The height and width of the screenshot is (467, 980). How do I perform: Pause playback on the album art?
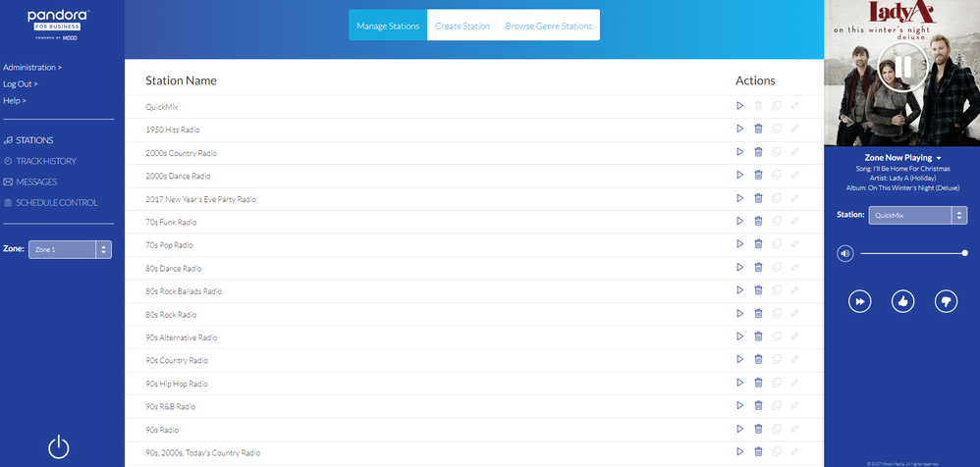902,67
